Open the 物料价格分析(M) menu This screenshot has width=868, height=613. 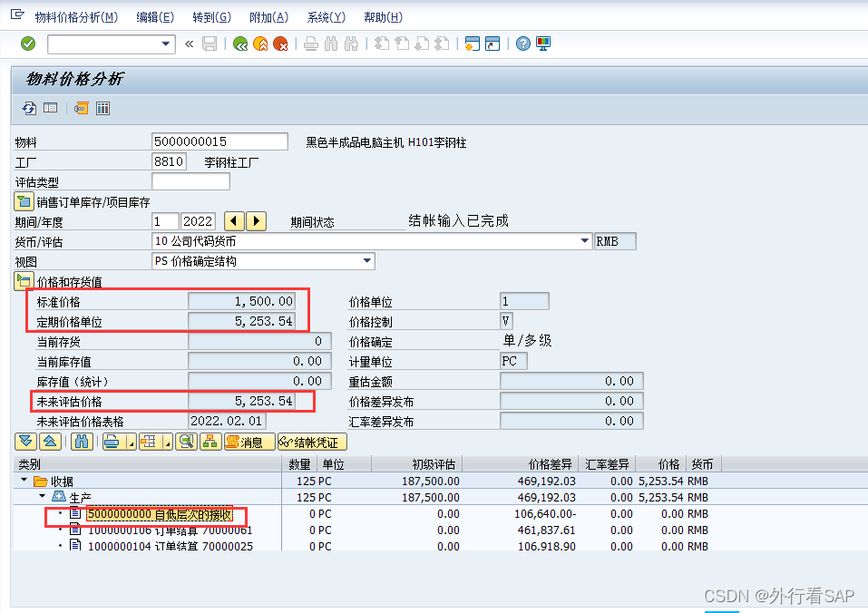[x=76, y=17]
